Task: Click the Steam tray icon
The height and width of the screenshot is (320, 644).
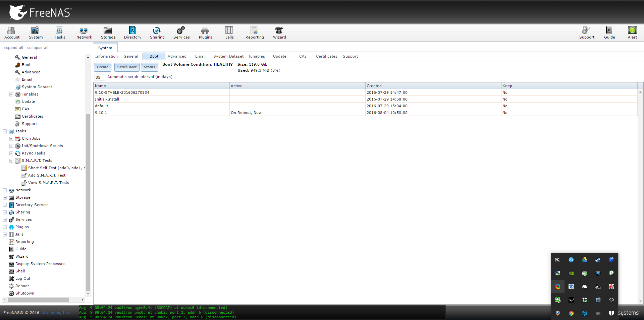Action: tap(598, 260)
